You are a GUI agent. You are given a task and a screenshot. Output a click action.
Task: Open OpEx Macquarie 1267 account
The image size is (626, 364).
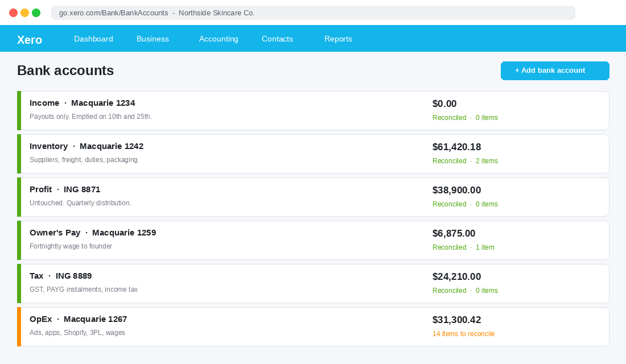coord(313,326)
